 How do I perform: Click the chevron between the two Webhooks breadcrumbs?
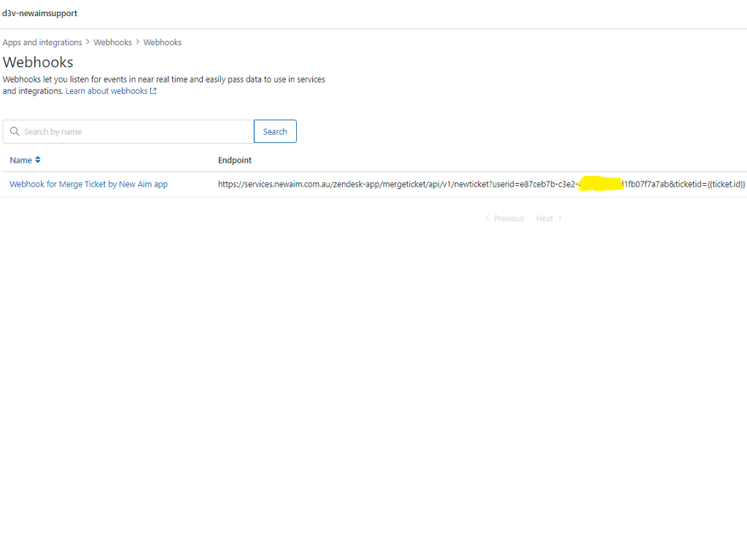tap(137, 42)
